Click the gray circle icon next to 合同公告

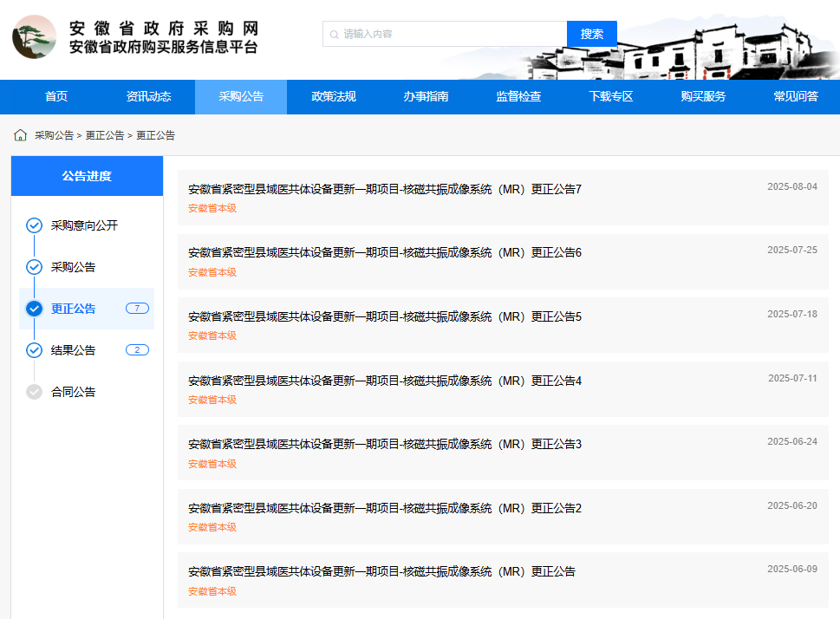pyautogui.click(x=33, y=392)
